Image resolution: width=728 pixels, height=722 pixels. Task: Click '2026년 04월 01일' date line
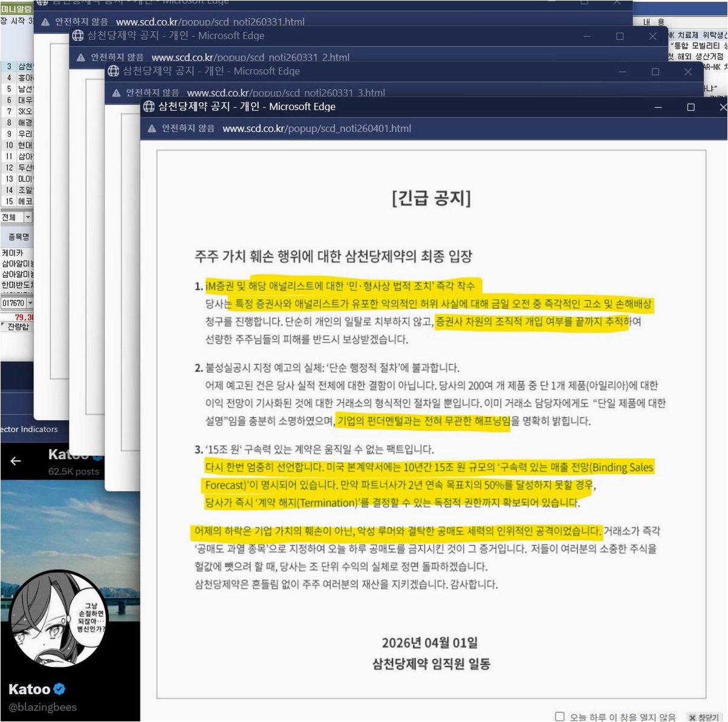click(x=430, y=643)
